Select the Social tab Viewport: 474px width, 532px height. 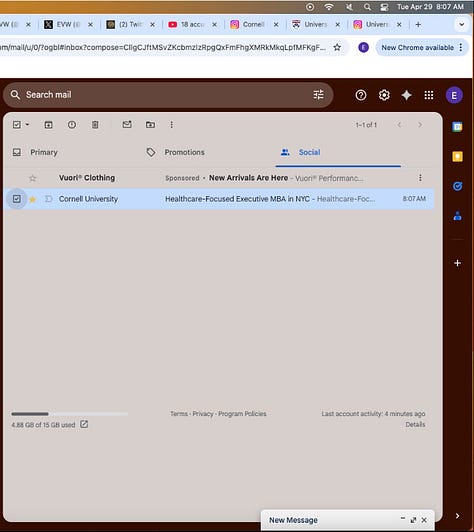[338, 152]
